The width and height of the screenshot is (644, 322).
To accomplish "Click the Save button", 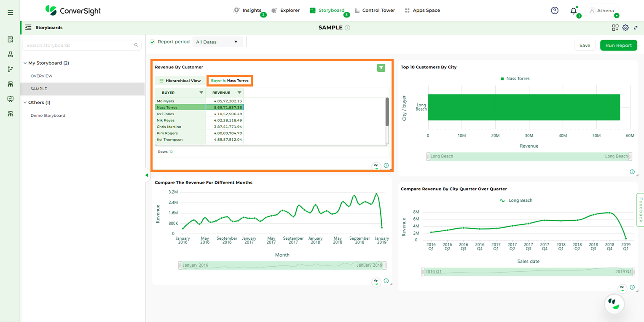I will pos(585,45).
